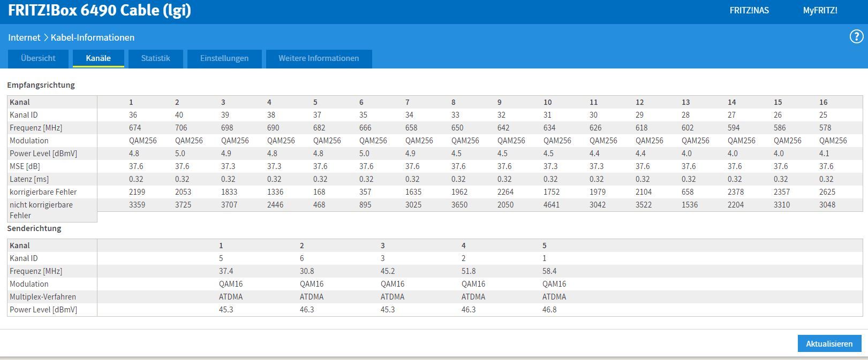Go to the Einstellungen tab
Image resolution: width=868 pixels, height=360 pixels.
coord(224,58)
